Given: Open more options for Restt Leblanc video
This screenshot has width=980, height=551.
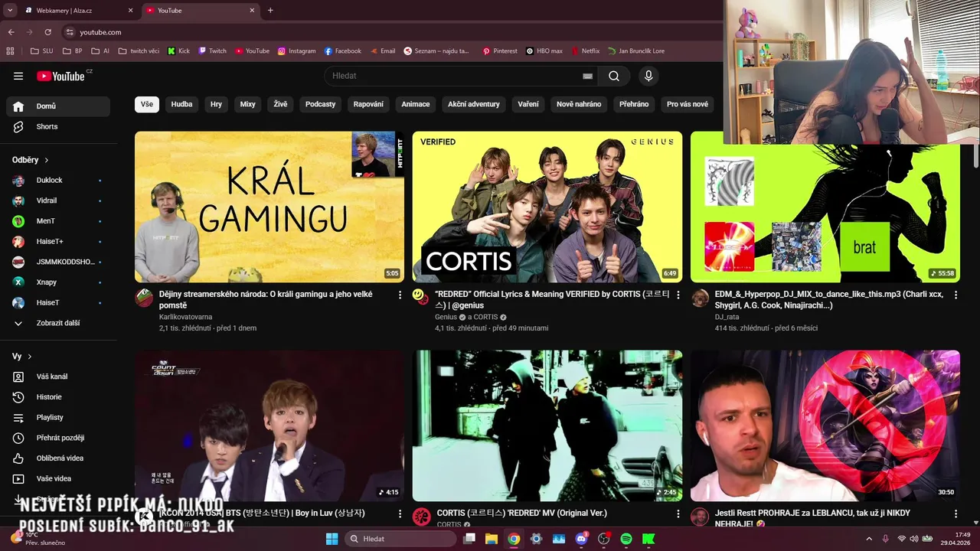Looking at the screenshot, I should pyautogui.click(x=955, y=514).
